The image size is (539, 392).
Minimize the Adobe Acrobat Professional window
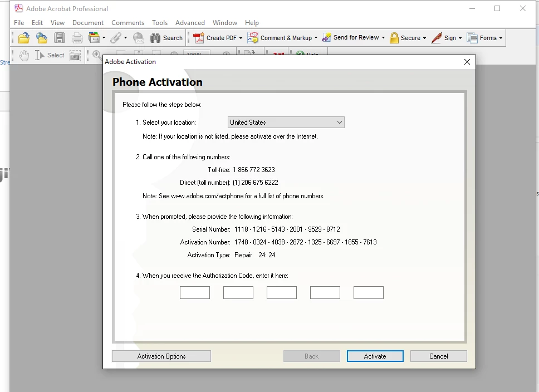tap(472, 8)
